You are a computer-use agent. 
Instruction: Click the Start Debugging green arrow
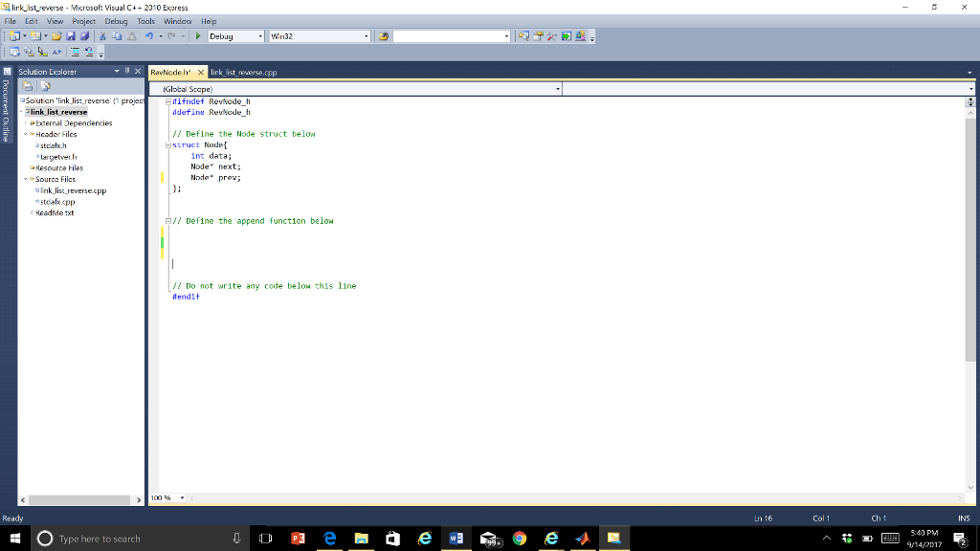[197, 37]
